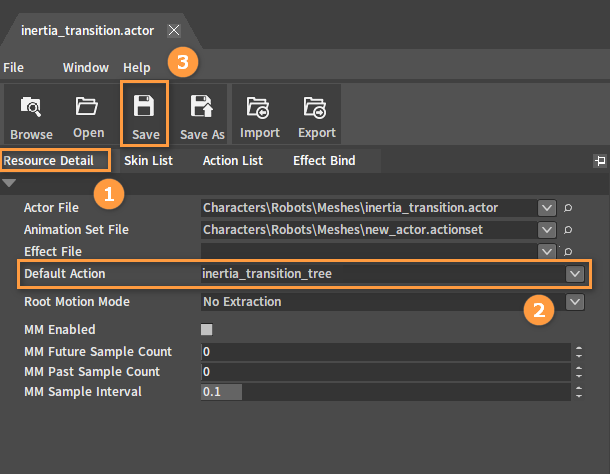Switch to the Skin List tab
The image size is (610, 474).
(x=148, y=160)
